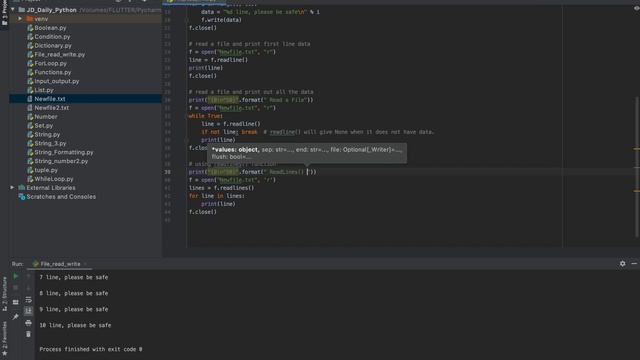The width and height of the screenshot is (640, 360).
Task: Collapse the JD_Daily_Python project root
Action: click(13, 9)
